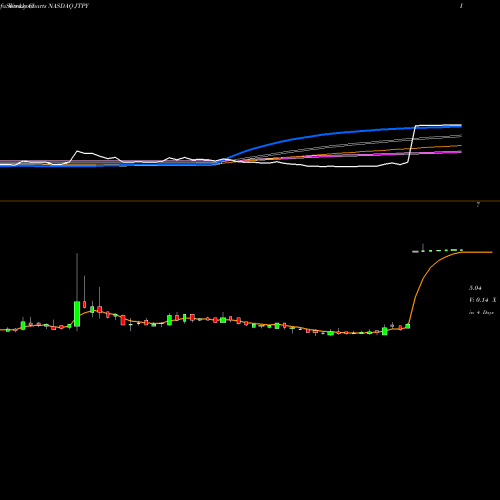Screen dimensions: 500x500
Task: Click the 'V: 0.14 X' volume label
Action: pyautogui.click(x=483, y=300)
